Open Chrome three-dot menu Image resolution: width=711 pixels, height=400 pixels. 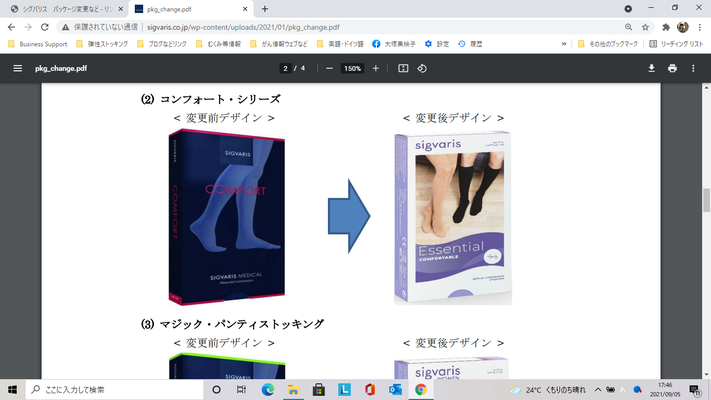(700, 27)
